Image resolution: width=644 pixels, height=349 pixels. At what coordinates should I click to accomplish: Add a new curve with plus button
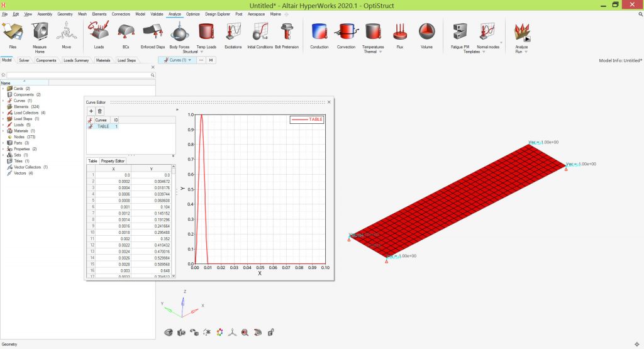click(x=91, y=111)
